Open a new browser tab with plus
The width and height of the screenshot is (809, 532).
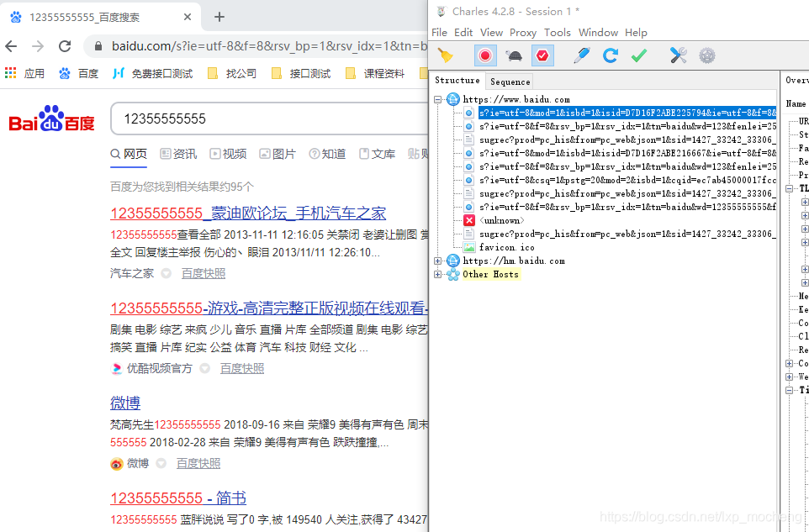point(219,17)
